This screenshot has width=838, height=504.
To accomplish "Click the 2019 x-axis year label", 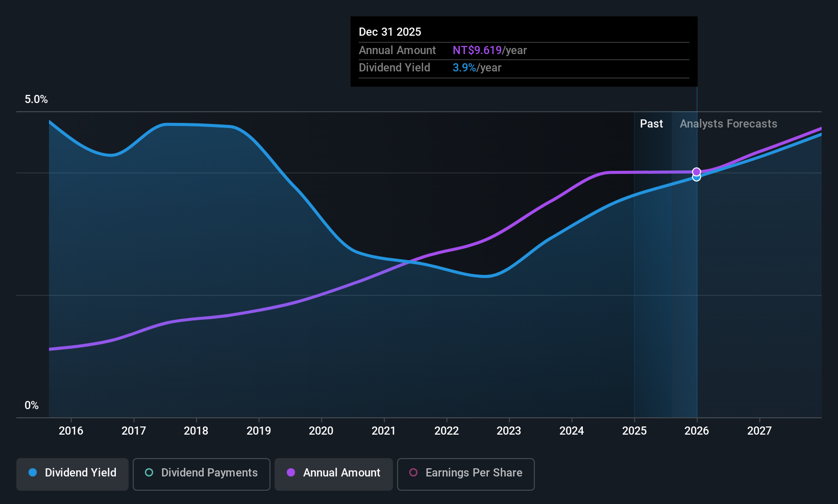I will pyautogui.click(x=259, y=431).
